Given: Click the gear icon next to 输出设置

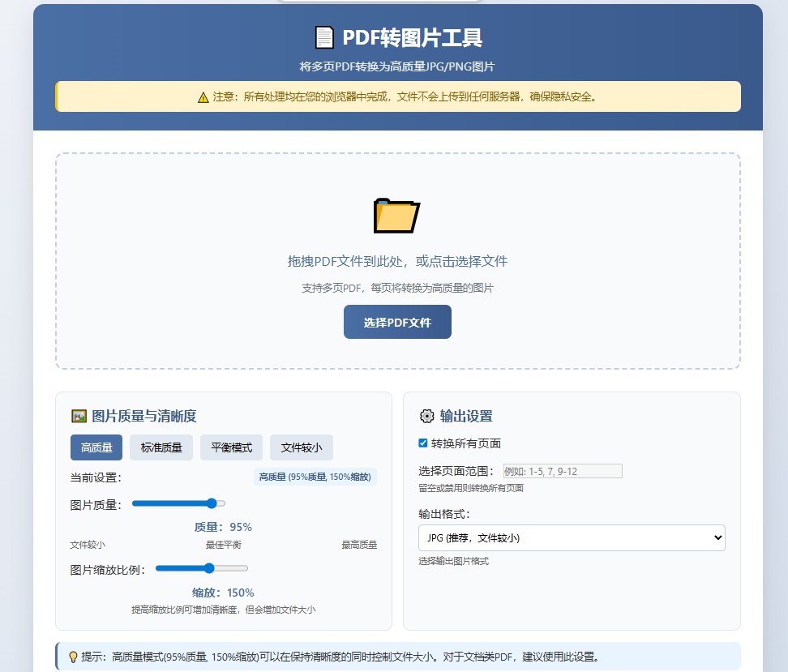Looking at the screenshot, I should coord(426,416).
